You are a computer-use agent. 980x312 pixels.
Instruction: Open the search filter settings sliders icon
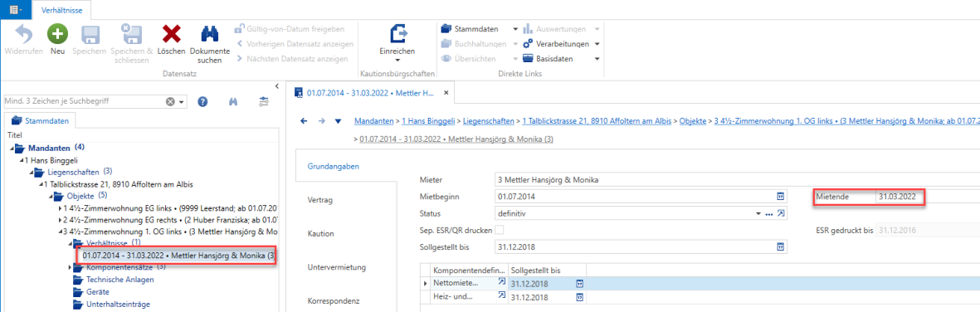(x=265, y=102)
